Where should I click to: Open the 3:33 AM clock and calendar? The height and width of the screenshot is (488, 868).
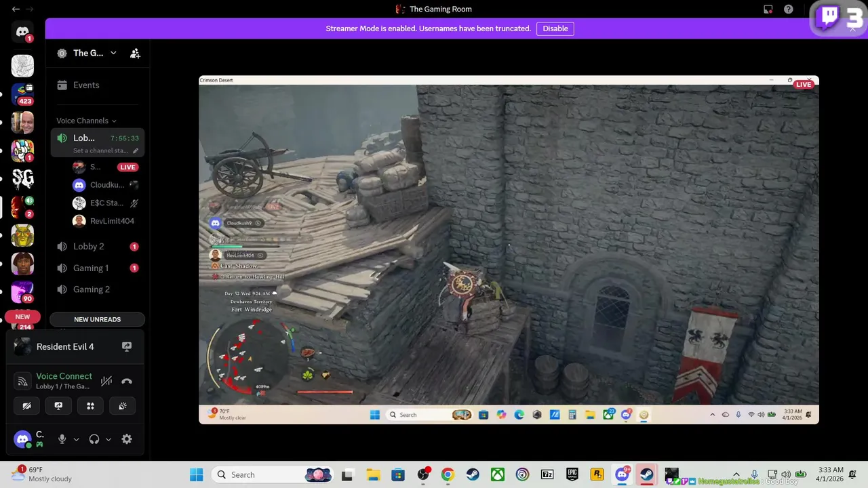[x=830, y=474]
